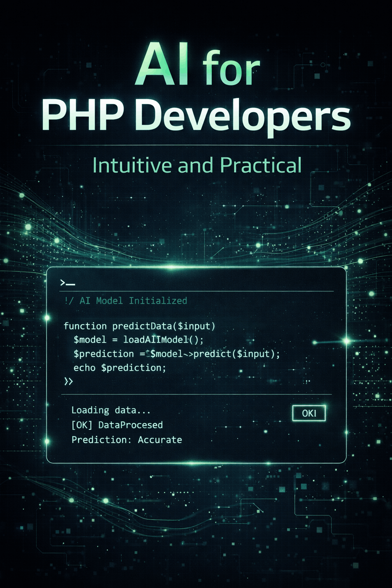
Task: Expand the ">>" code section
Action: (68, 381)
